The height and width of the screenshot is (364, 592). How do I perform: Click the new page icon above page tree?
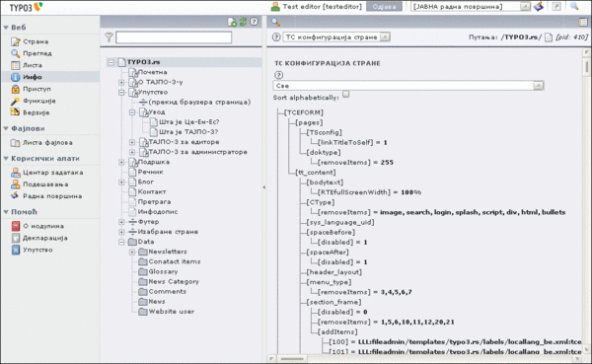[232, 23]
